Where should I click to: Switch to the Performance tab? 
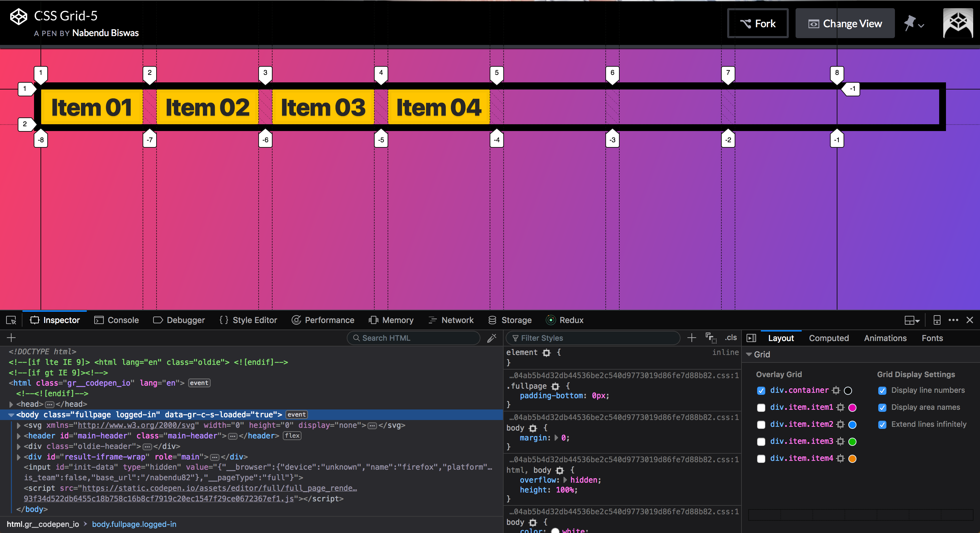(x=323, y=320)
